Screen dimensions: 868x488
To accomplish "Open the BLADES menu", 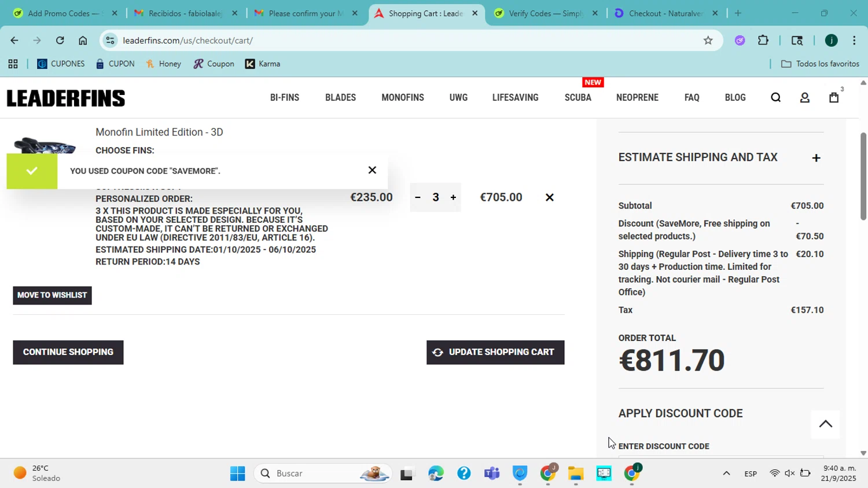I will 340,98.
